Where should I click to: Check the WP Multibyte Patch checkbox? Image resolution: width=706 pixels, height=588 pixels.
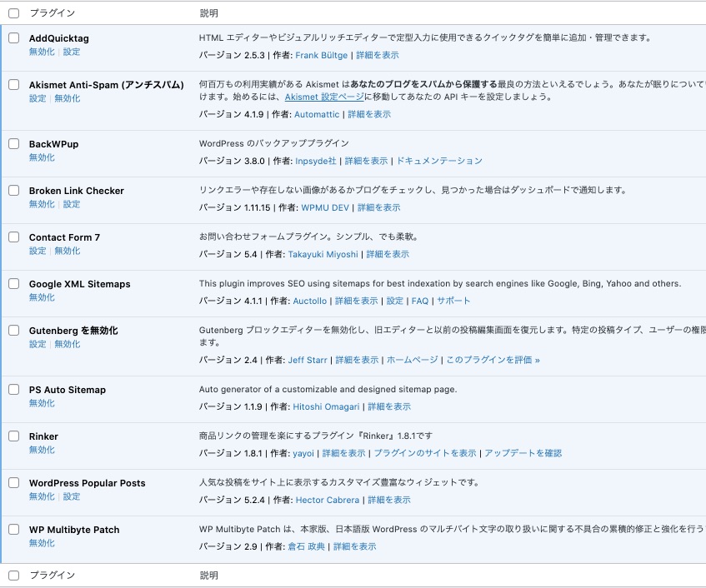14,529
